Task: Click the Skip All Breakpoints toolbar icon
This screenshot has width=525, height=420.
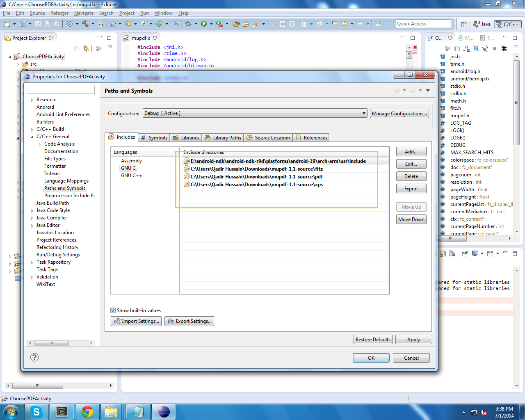Action: coord(176,24)
